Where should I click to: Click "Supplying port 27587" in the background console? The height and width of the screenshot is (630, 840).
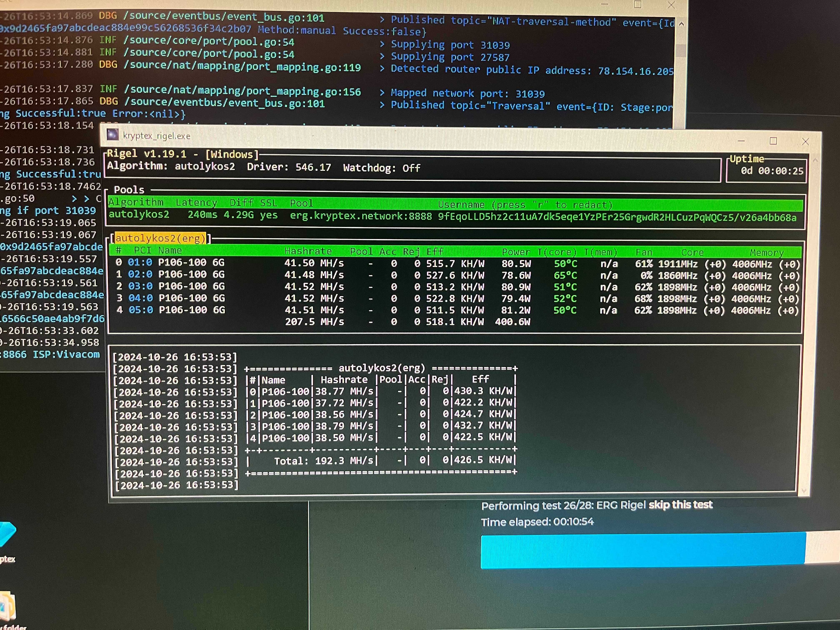click(450, 57)
